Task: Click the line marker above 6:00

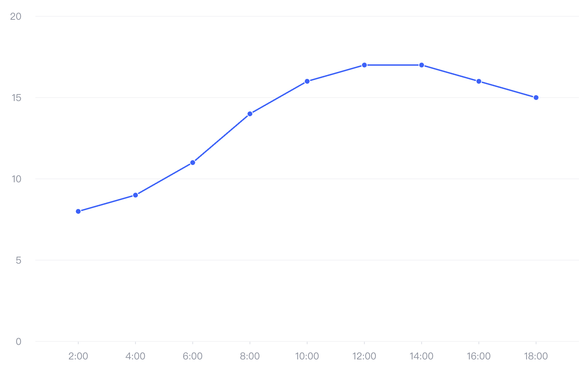Action: coord(193,163)
